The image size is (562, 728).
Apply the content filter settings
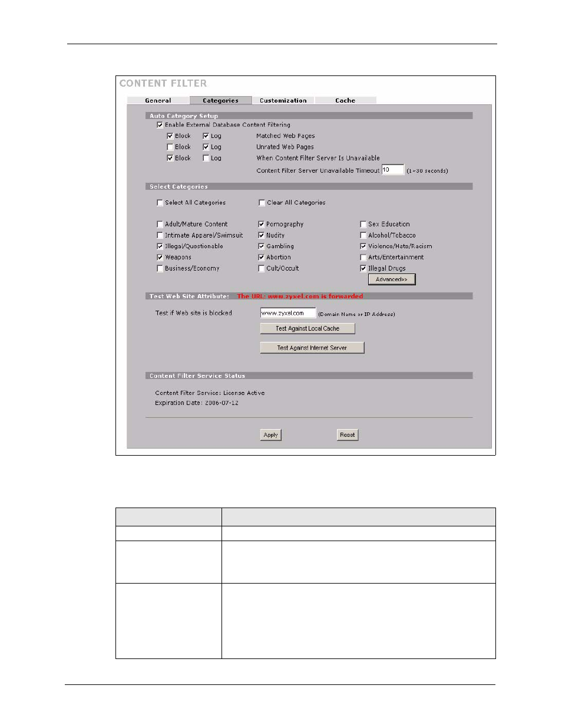pyautogui.click(x=271, y=435)
